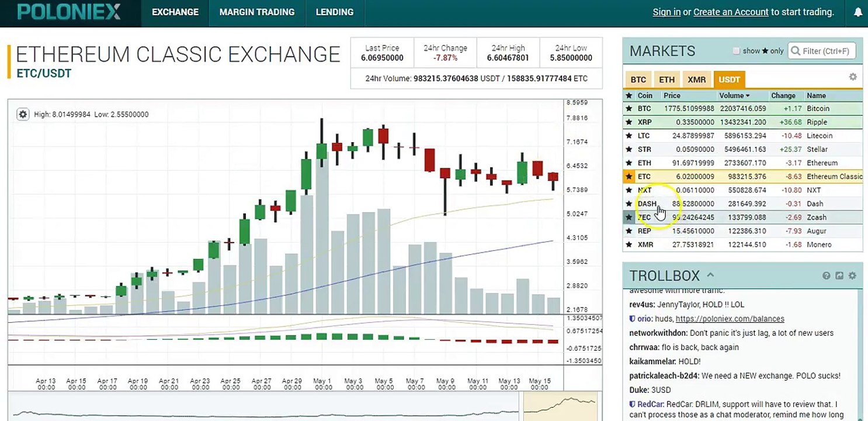Select Monero row in Markets
The height and width of the screenshot is (421, 868).
pos(743,244)
